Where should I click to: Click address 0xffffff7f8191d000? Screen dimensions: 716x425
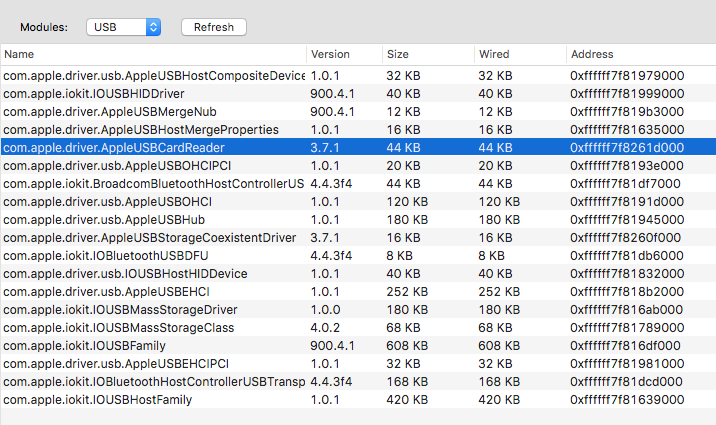(x=627, y=202)
